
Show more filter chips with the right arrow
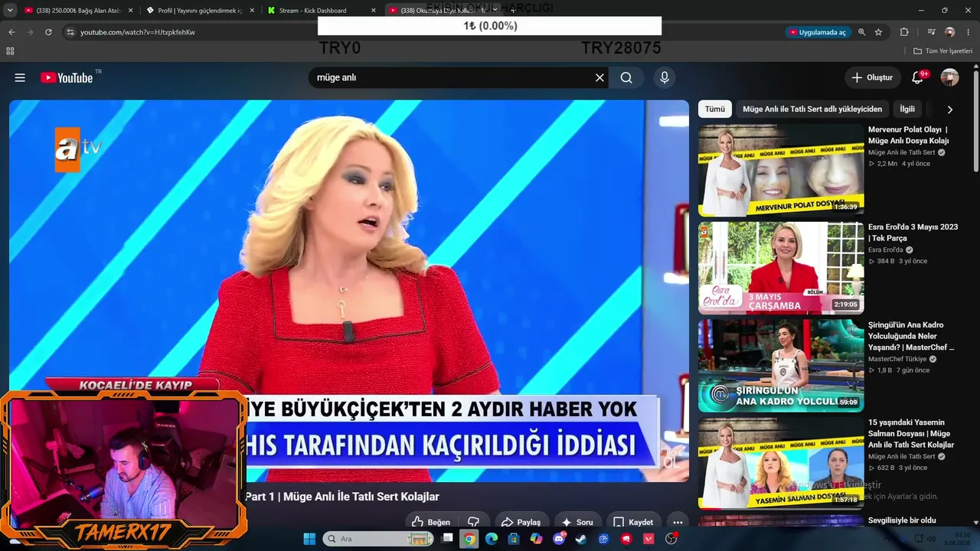point(949,109)
